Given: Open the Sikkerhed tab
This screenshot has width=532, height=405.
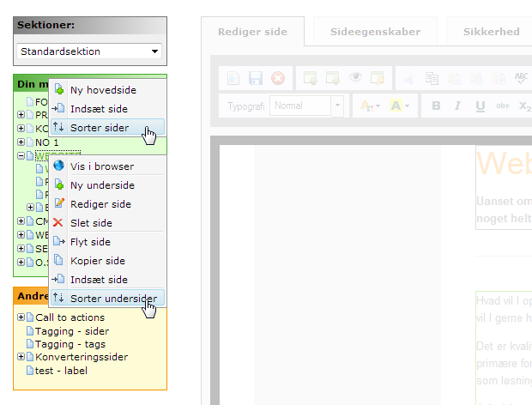Looking at the screenshot, I should [x=491, y=32].
